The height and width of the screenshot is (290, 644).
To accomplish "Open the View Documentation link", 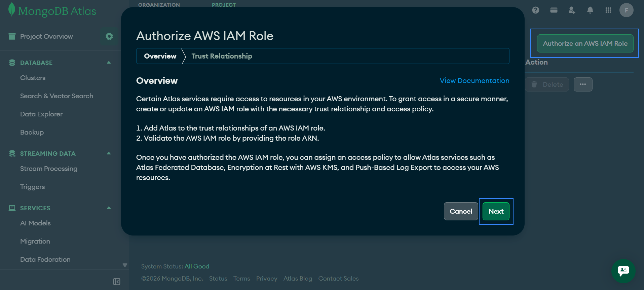I will click(x=475, y=81).
